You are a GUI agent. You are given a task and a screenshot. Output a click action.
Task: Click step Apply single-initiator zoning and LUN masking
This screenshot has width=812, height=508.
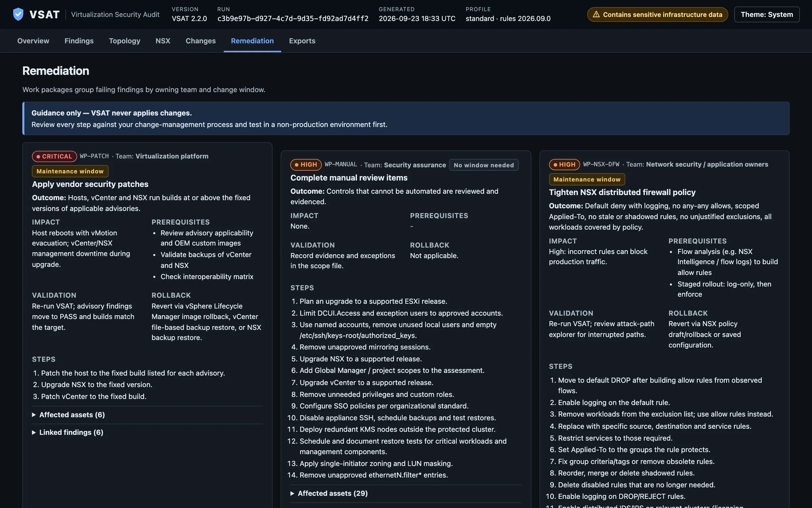(376, 464)
